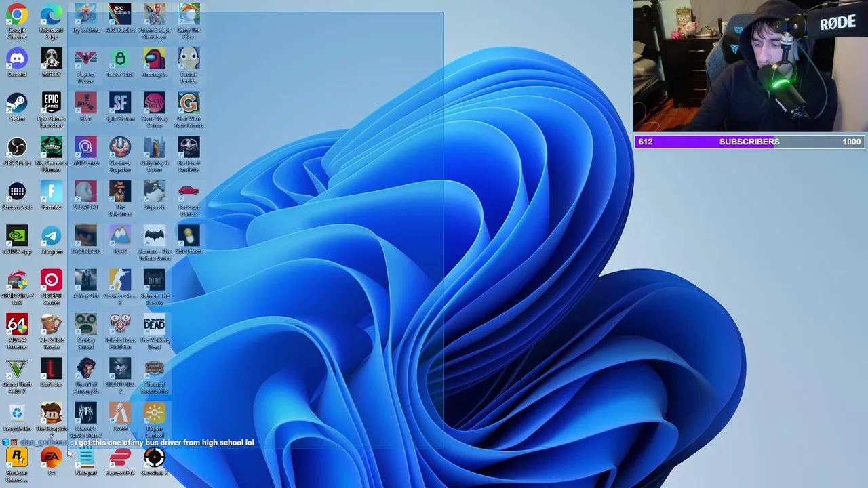Open the Google Chrome desktop shortcut
The width and height of the screenshot is (868, 488).
[17, 21]
